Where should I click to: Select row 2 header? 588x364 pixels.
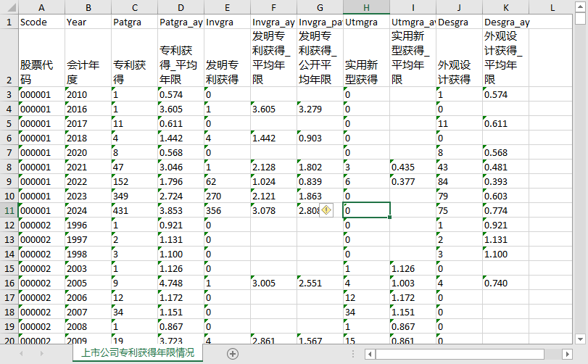(x=9, y=58)
